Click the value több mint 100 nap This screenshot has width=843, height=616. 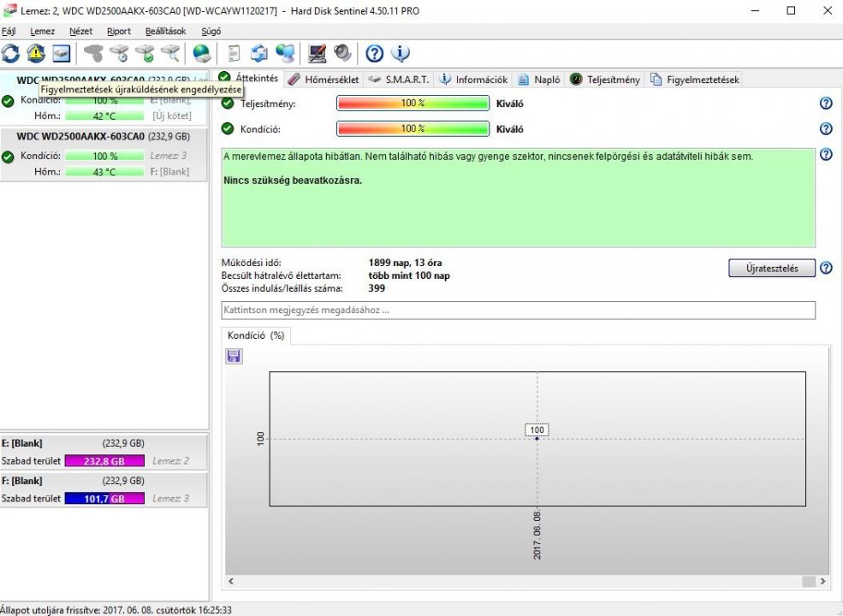pyautogui.click(x=409, y=275)
